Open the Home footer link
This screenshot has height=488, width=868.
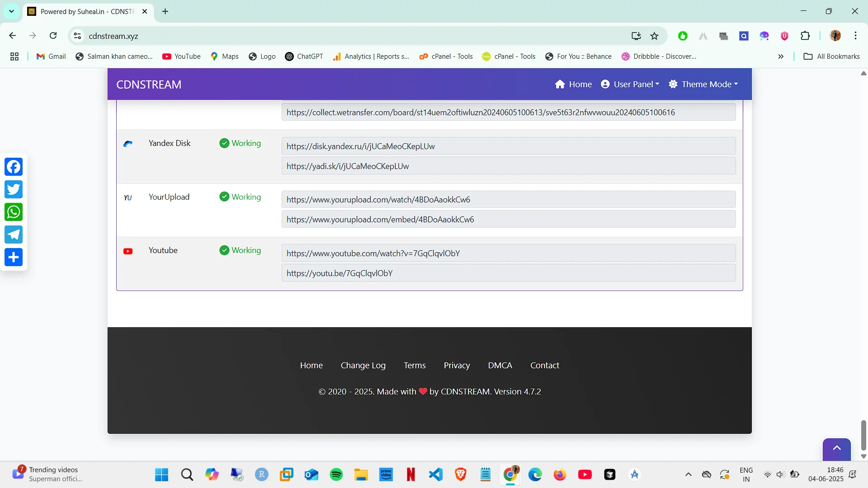coord(311,366)
